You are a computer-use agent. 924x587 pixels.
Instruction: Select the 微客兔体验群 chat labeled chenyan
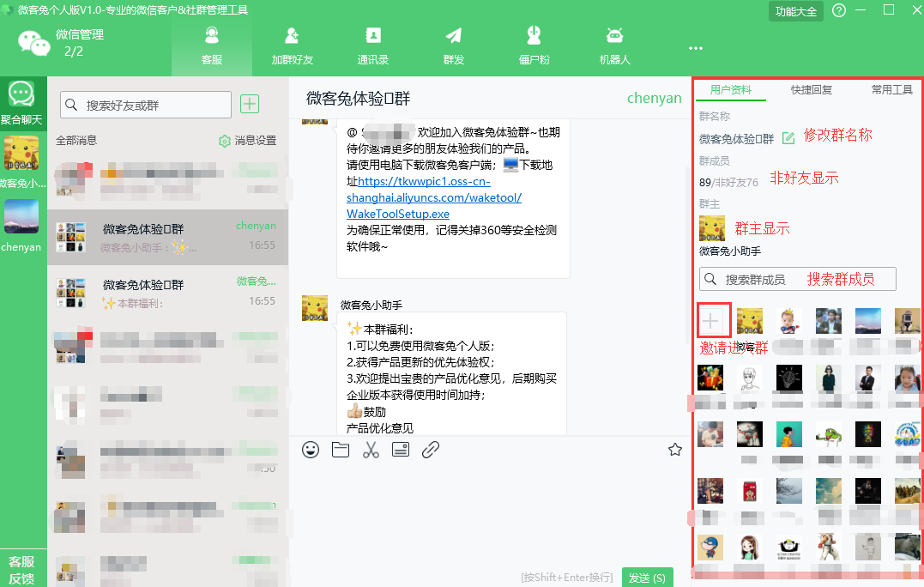pos(167,237)
